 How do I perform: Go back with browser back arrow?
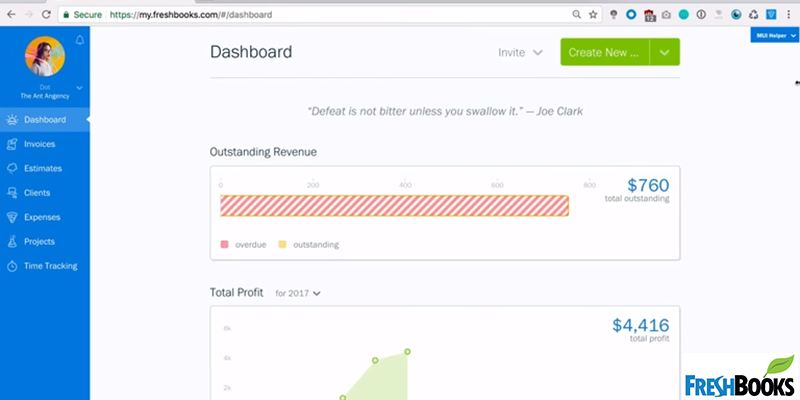(x=11, y=15)
